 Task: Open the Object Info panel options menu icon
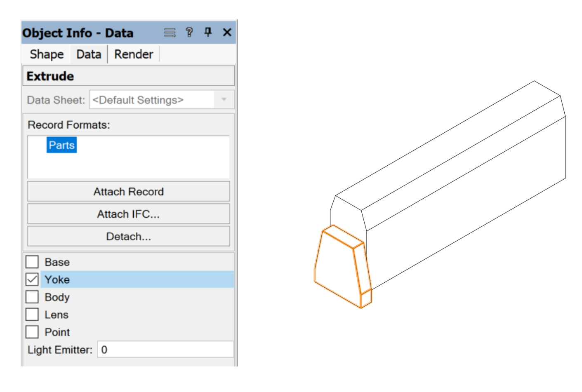pyautogui.click(x=170, y=33)
